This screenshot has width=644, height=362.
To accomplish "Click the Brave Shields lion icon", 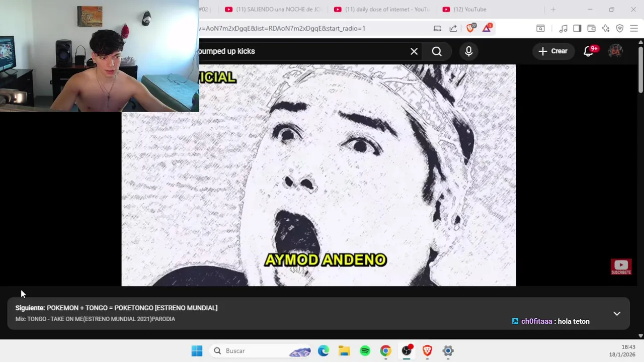I will pos(471,28).
